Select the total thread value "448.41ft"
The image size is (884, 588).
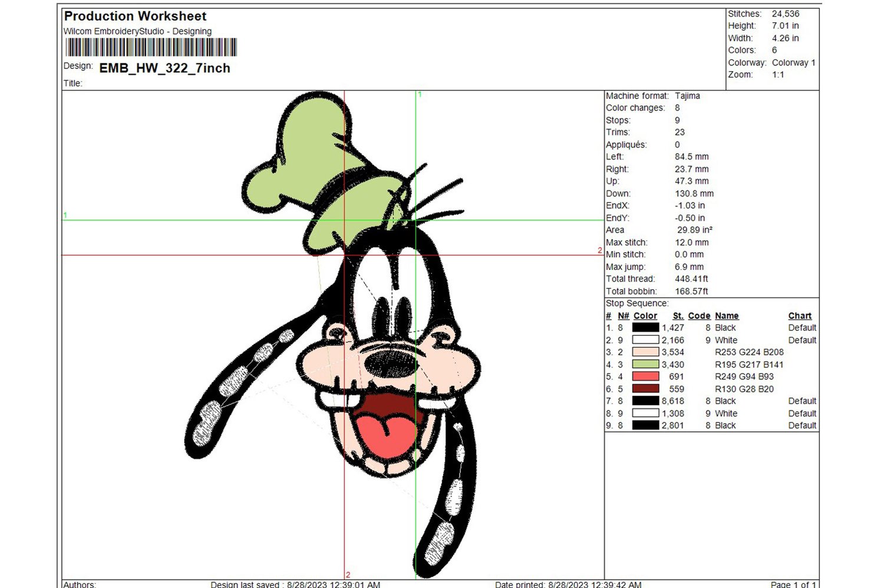coord(692,279)
